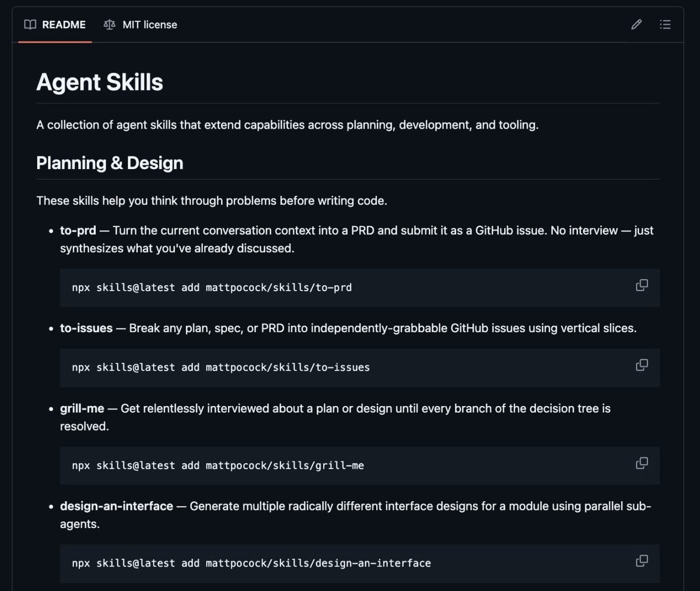Screen dimensions: 700x591
Task: Click the bold grill-me skill name
Action: tap(82, 408)
